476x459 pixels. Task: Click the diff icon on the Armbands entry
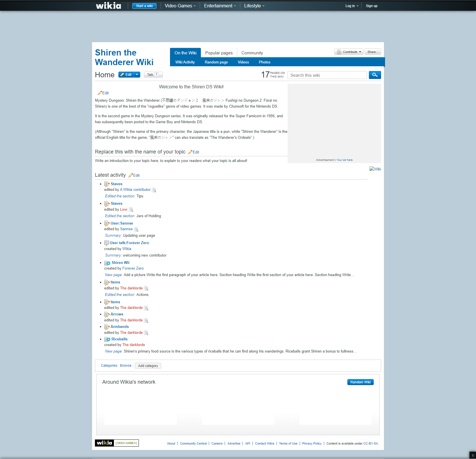(146, 333)
